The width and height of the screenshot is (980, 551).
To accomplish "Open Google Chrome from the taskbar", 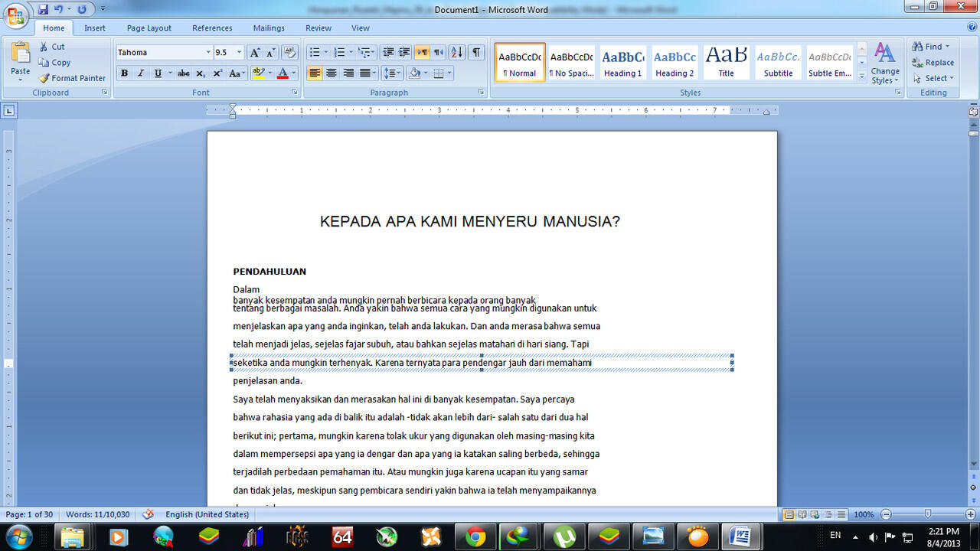I will pos(475,537).
